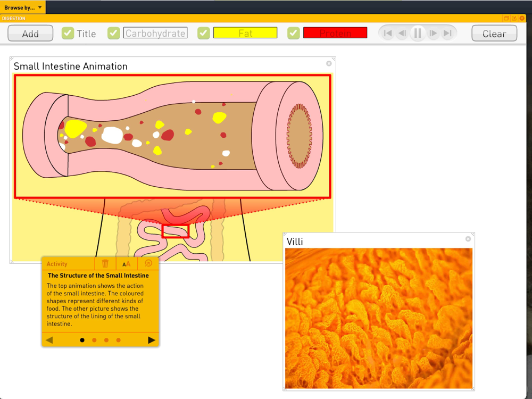Click the Clear button
Viewport: 532px width, 399px height.
(x=494, y=33)
